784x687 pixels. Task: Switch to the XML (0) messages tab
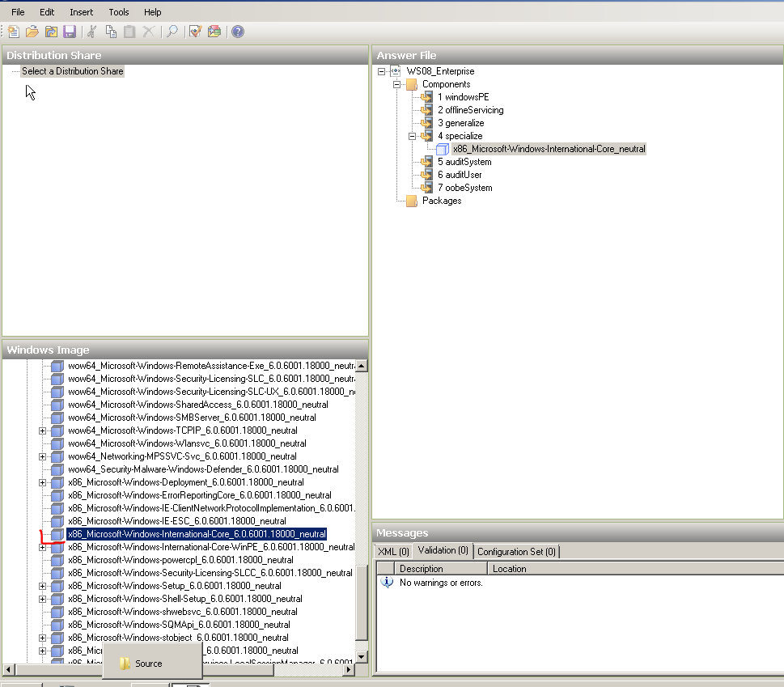393,552
